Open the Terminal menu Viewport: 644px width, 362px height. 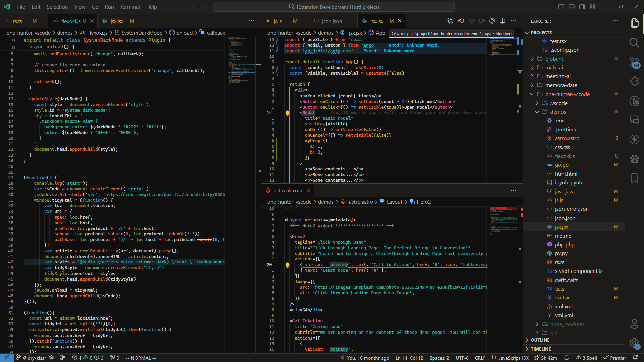pyautogui.click(x=130, y=7)
